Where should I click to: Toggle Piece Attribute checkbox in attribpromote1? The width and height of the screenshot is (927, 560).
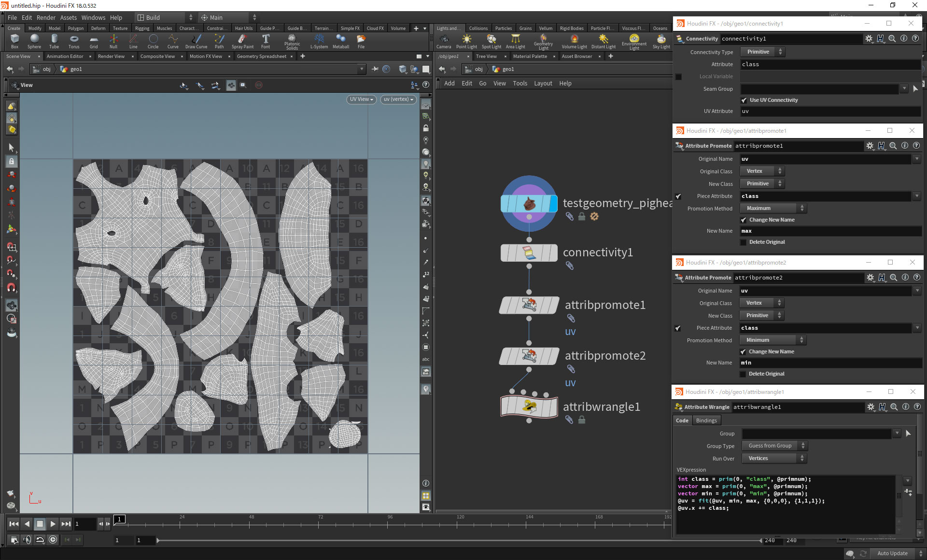point(678,196)
